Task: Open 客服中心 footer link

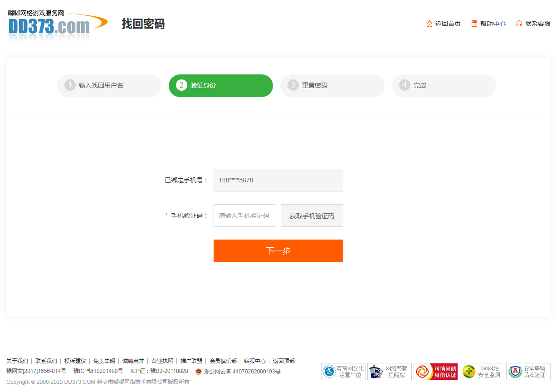Action: 255,361
